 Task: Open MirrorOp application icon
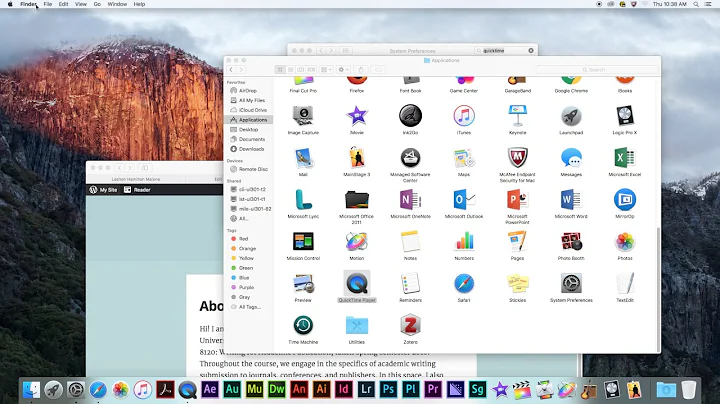[625, 200]
